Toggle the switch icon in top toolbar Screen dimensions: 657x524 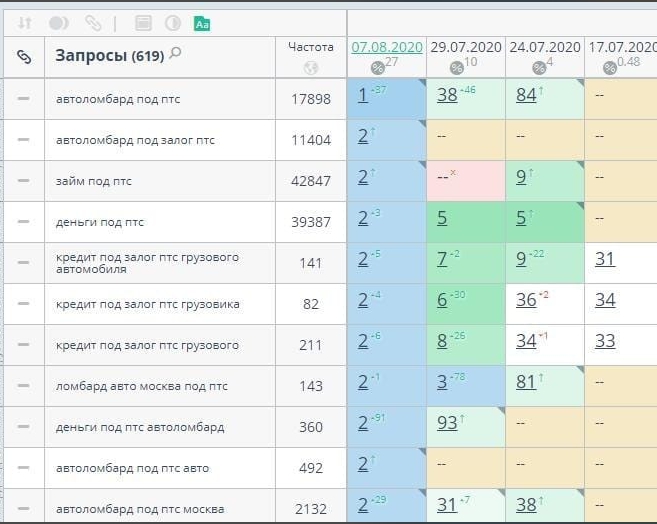point(59,23)
